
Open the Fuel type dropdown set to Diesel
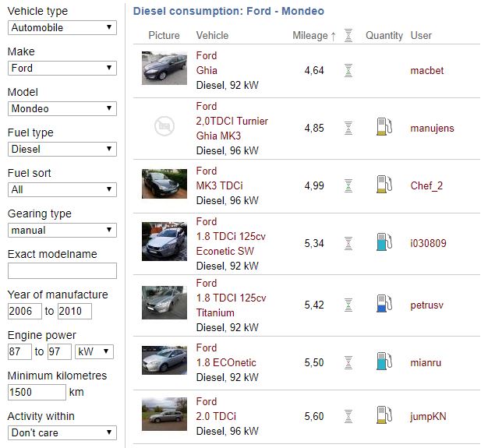pos(62,149)
